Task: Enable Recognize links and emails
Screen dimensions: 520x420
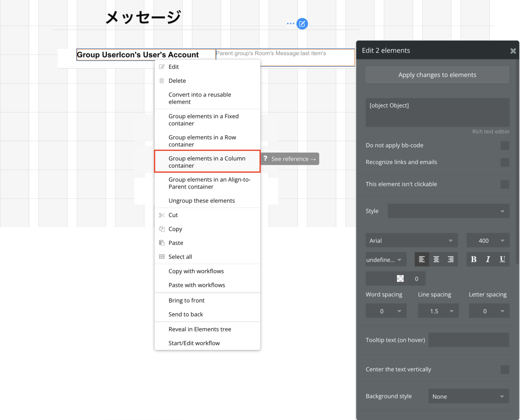Action: tap(505, 163)
